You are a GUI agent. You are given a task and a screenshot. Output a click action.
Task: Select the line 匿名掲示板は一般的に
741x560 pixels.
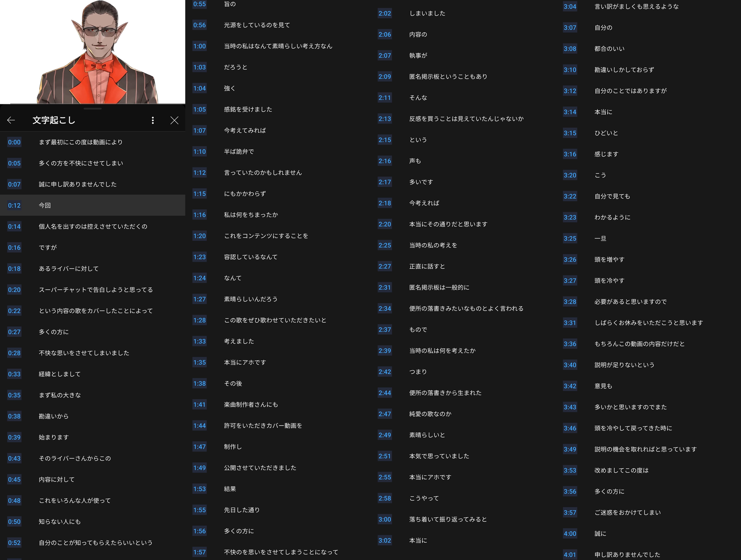point(439,287)
